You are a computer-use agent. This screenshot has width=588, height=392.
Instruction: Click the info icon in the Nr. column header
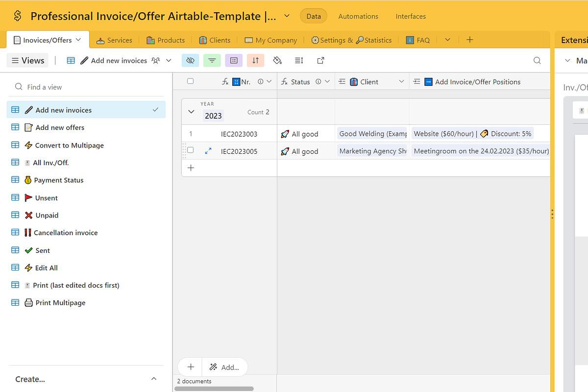[261, 82]
